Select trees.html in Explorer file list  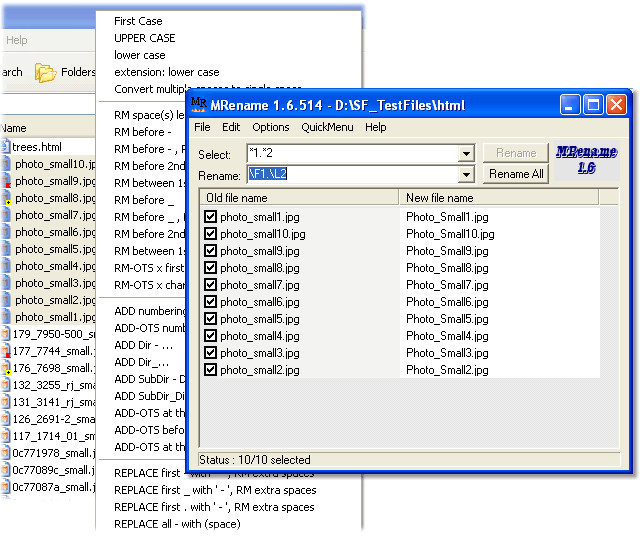pyautogui.click(x=37, y=147)
